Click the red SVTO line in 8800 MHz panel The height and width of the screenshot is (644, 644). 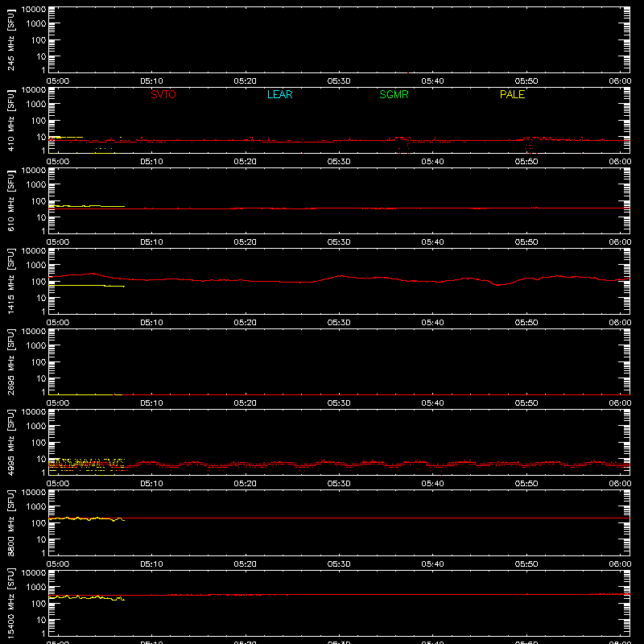(x=339, y=518)
